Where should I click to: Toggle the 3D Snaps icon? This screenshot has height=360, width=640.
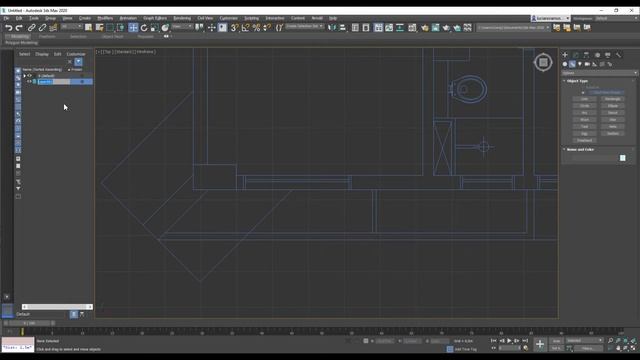coord(235,28)
